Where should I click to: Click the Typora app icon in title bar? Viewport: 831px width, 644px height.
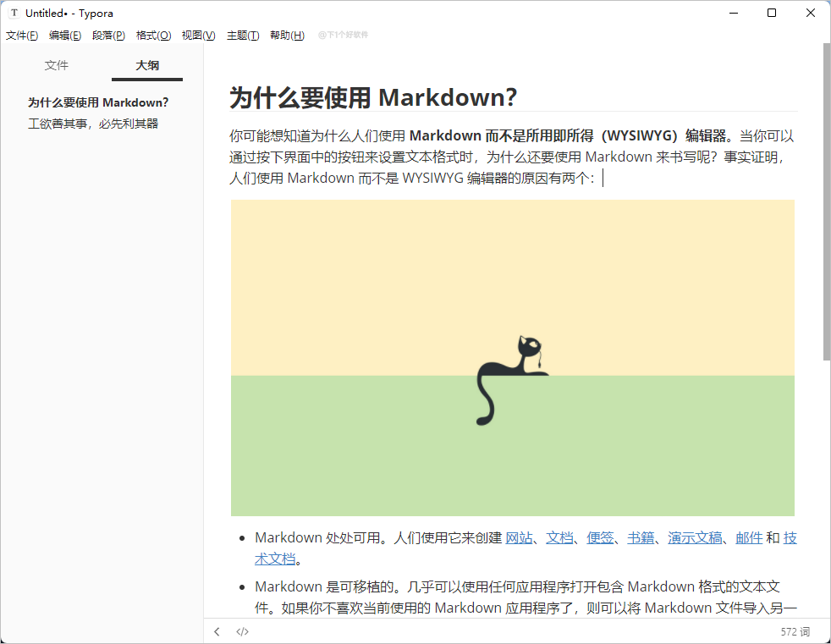click(x=14, y=13)
